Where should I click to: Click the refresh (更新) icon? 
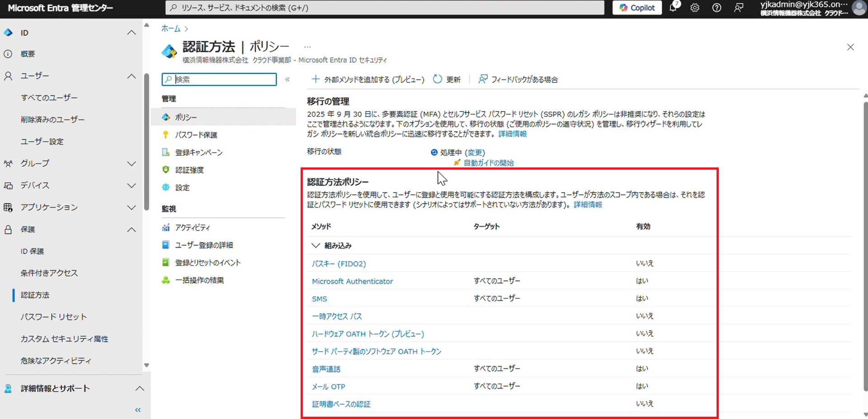click(x=437, y=80)
